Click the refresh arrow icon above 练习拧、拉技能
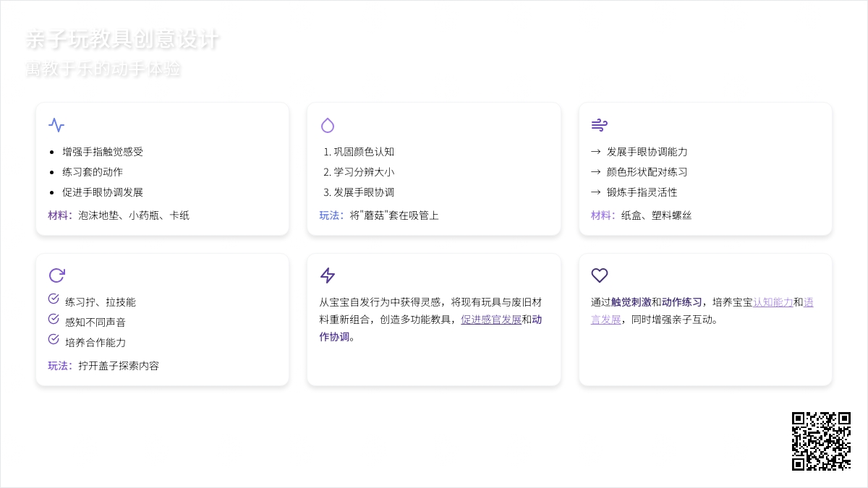The width and height of the screenshot is (868, 488). [x=56, y=275]
